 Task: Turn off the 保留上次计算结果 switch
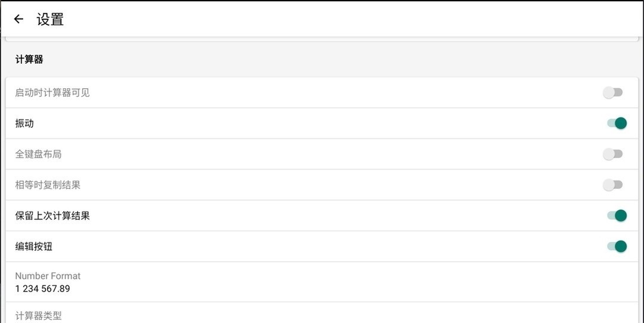[x=617, y=216]
